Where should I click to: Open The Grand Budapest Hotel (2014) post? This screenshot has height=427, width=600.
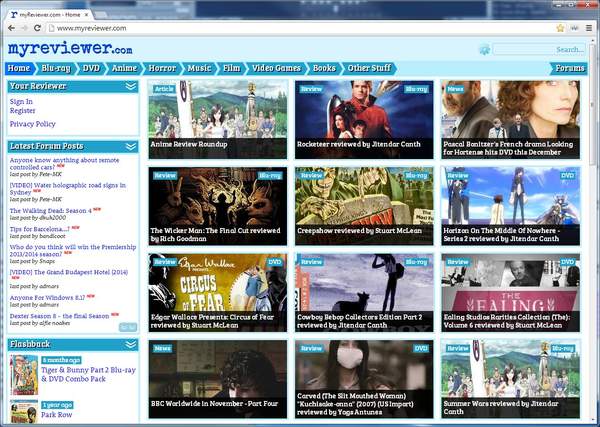69,272
